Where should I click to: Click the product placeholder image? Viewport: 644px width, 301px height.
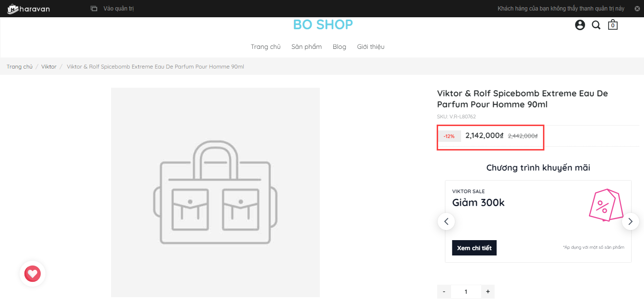pos(215,192)
